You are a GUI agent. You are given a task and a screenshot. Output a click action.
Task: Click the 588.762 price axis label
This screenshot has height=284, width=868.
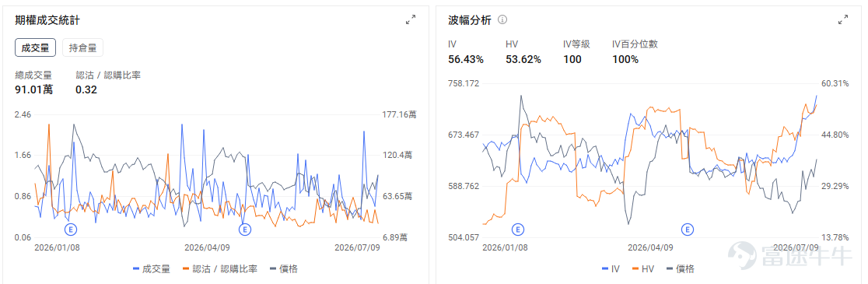coord(464,186)
